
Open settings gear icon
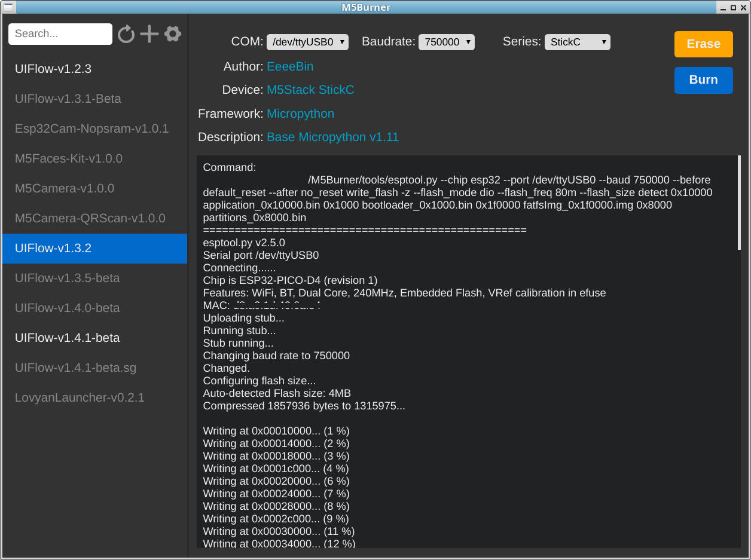point(173,34)
